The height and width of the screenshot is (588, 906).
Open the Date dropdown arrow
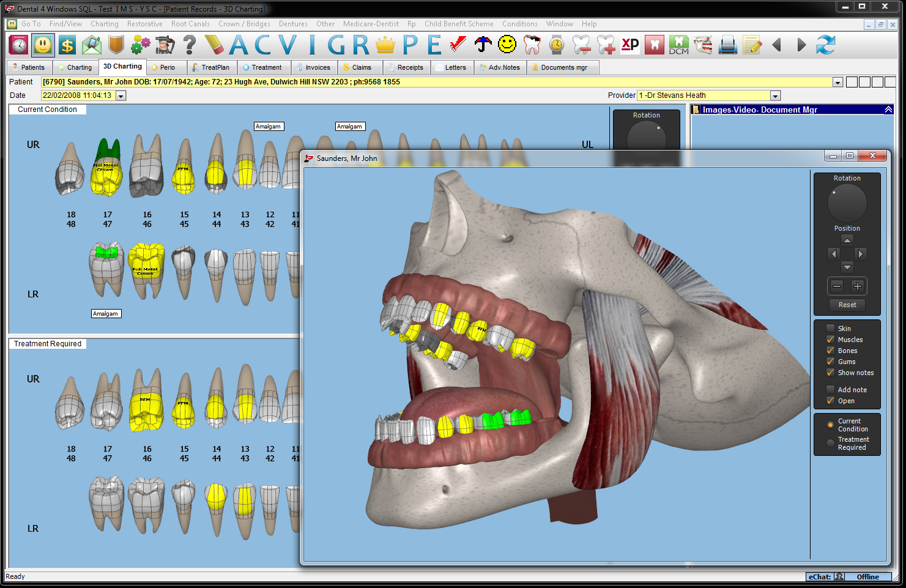tap(121, 96)
